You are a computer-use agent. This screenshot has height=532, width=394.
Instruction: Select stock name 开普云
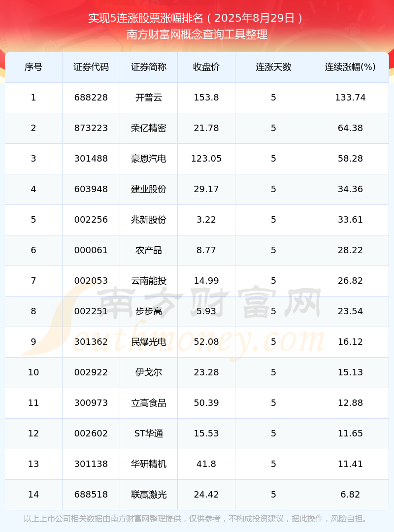point(149,98)
